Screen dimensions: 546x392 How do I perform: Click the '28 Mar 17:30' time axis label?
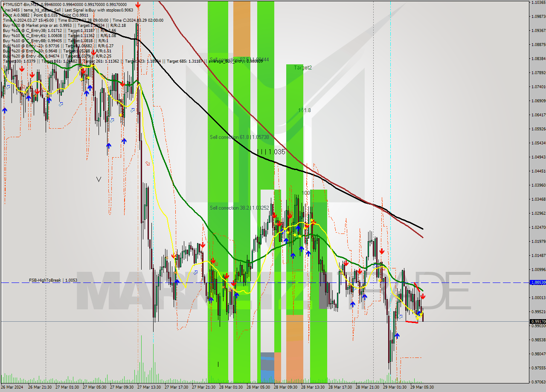340,387
